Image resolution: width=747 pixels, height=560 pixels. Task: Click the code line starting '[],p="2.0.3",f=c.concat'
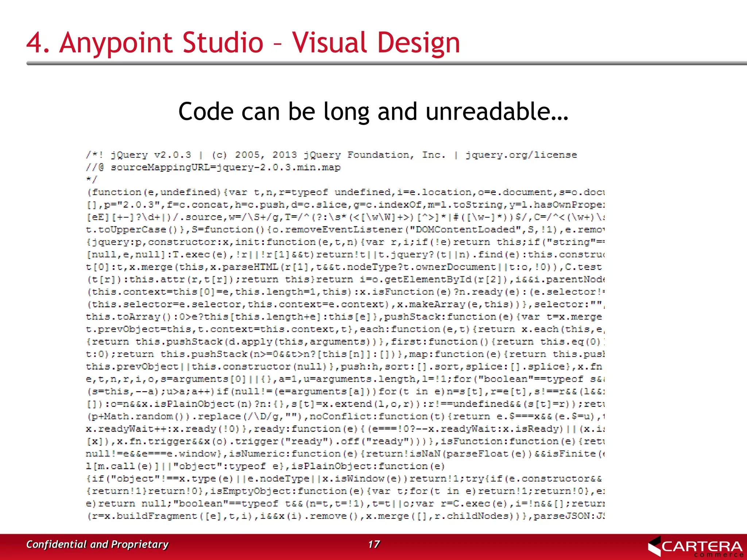pyautogui.click(x=345, y=205)
